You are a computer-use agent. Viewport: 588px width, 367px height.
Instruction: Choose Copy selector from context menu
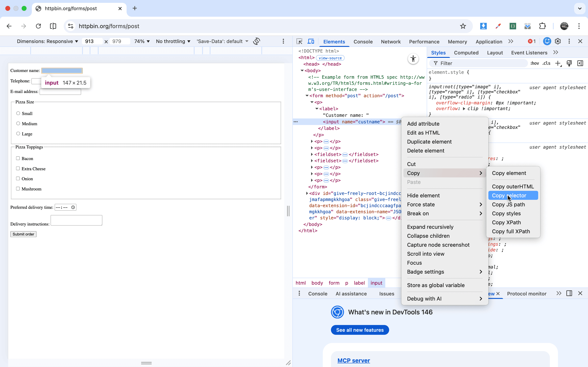[509, 195]
